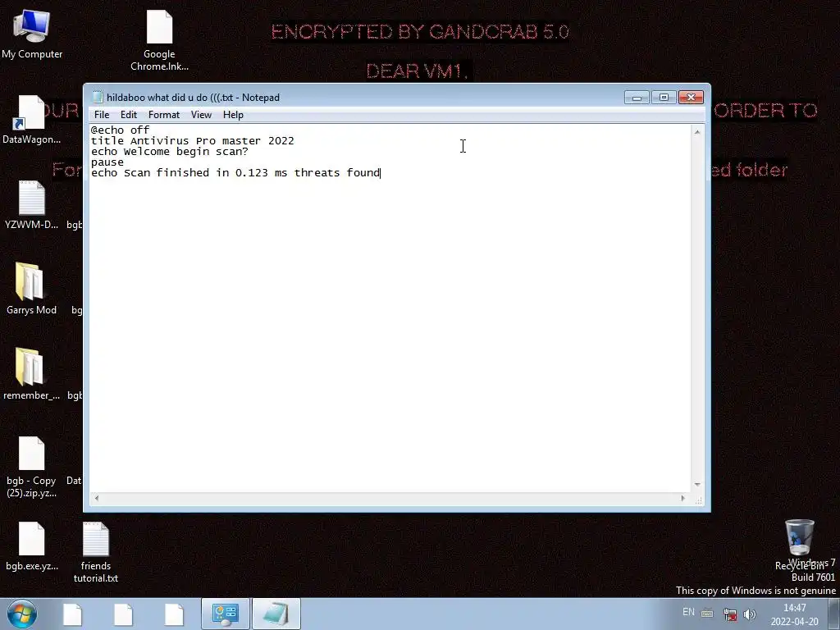Select the remember_ folder icon
Image resolution: width=840 pixels, height=630 pixels.
click(x=32, y=374)
